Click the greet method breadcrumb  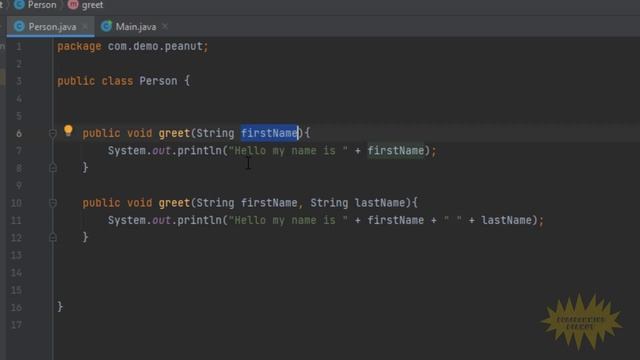click(x=92, y=5)
